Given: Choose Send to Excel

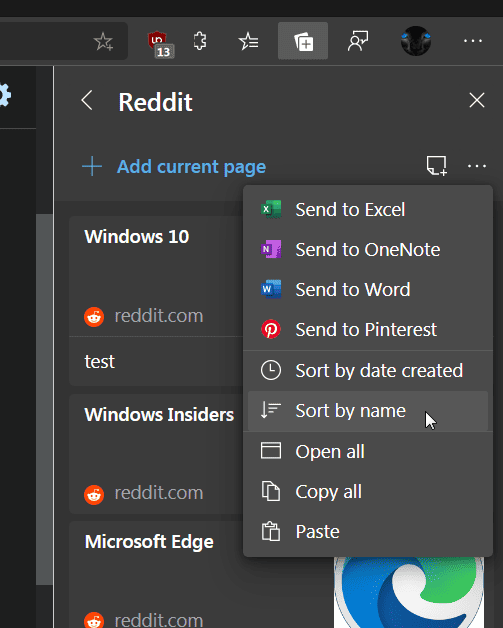Looking at the screenshot, I should 368,209.
